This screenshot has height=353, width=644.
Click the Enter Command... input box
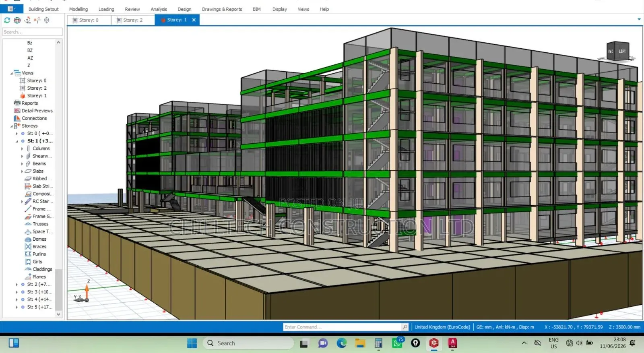click(x=343, y=327)
